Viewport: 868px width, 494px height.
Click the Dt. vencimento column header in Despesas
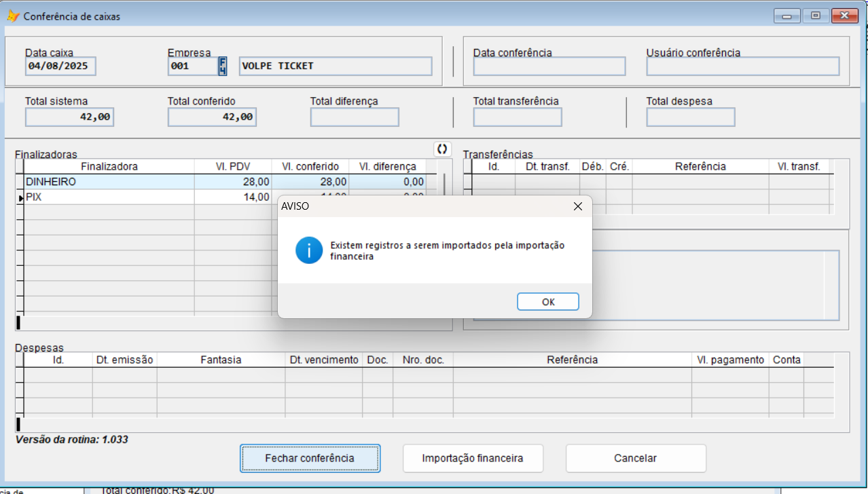click(323, 360)
